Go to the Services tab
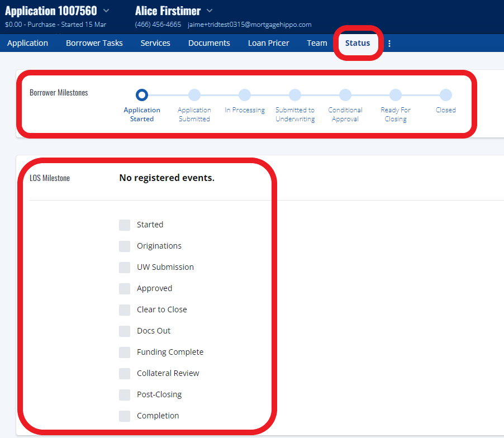The width and height of the screenshot is (504, 438). (x=155, y=43)
